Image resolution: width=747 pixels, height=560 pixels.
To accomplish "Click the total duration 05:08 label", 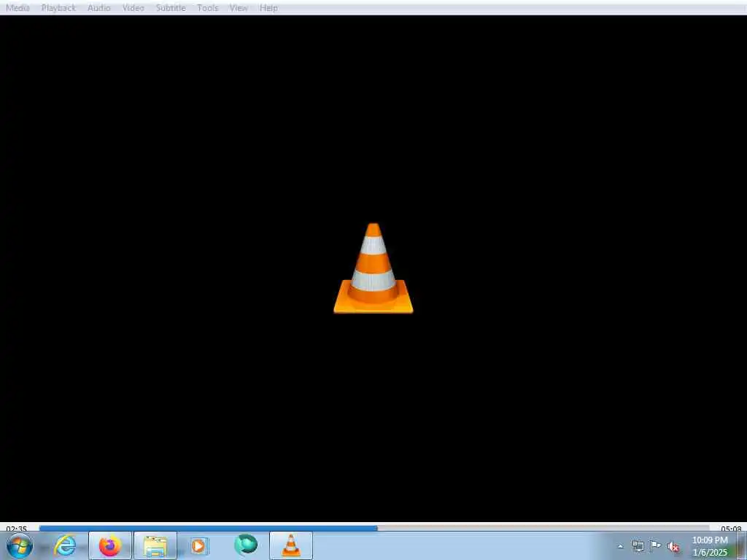I will click(731, 529).
